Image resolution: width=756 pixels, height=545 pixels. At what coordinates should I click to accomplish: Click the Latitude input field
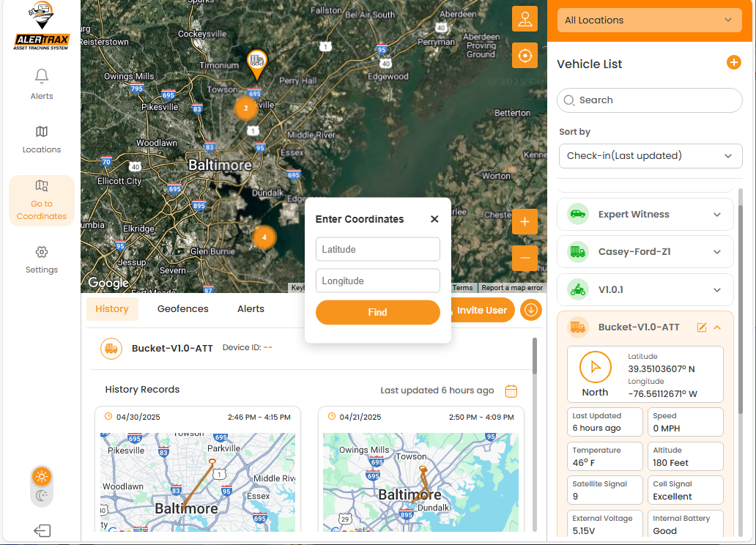click(x=377, y=249)
